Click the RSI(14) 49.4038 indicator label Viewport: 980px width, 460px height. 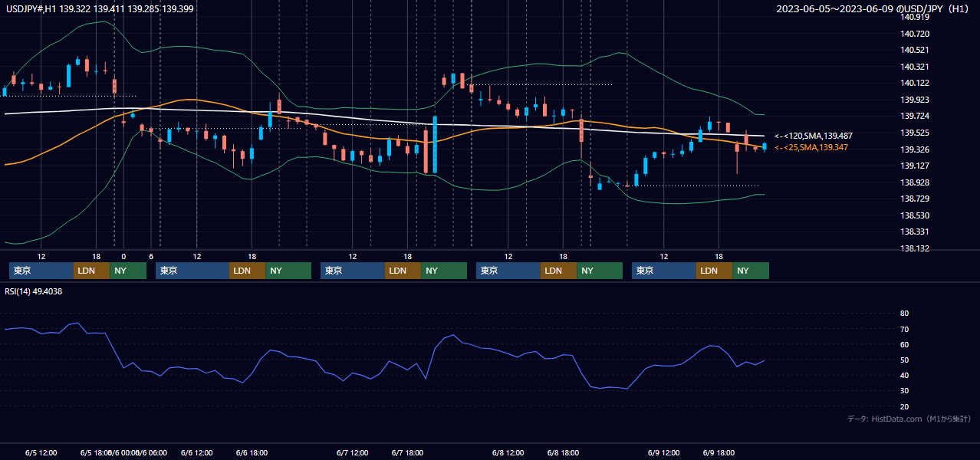tap(34, 291)
